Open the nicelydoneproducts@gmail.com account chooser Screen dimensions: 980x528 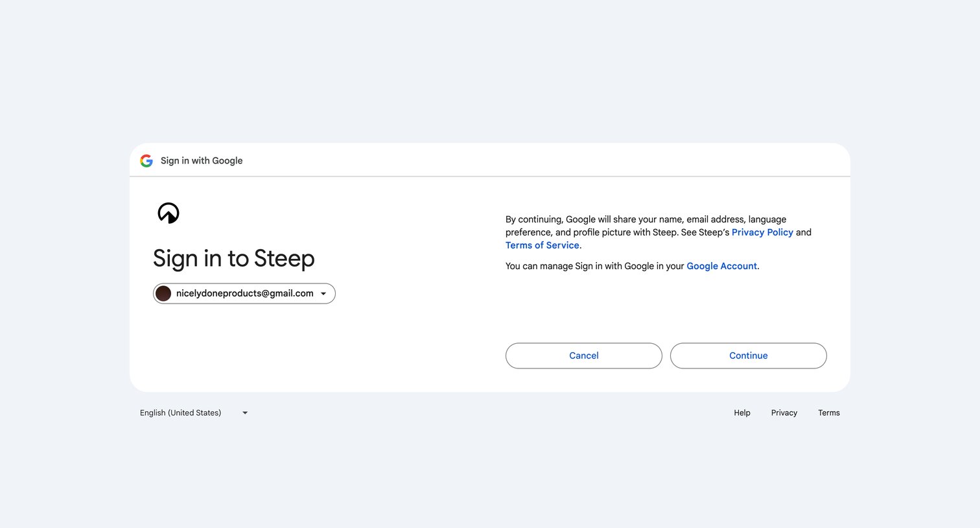click(244, 293)
